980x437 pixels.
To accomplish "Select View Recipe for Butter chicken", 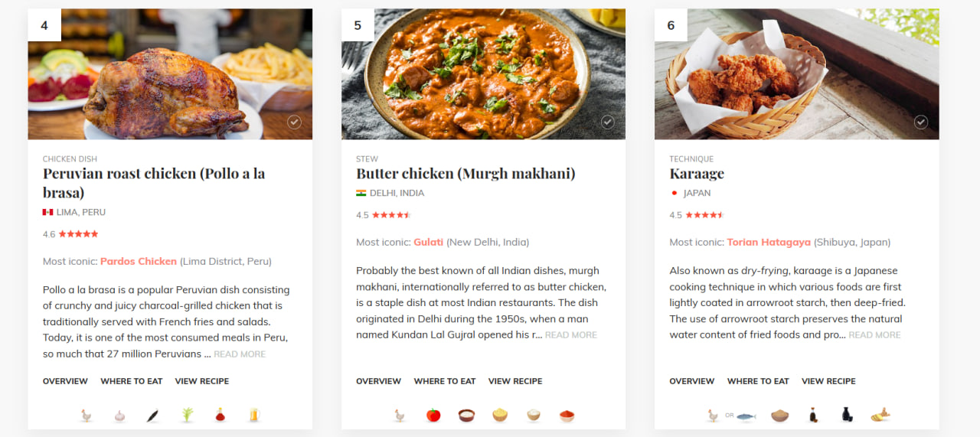I will coord(515,381).
